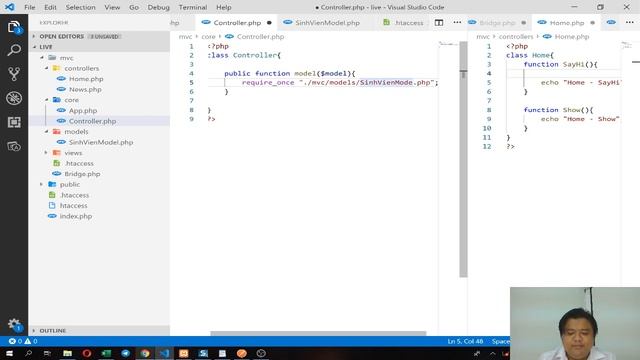The image size is (640, 360).
Task: Open the Search view in activity bar
Action: click(14, 50)
